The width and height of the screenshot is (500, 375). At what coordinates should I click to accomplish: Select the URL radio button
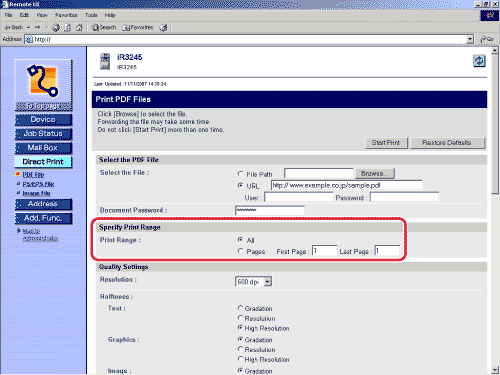click(240, 185)
